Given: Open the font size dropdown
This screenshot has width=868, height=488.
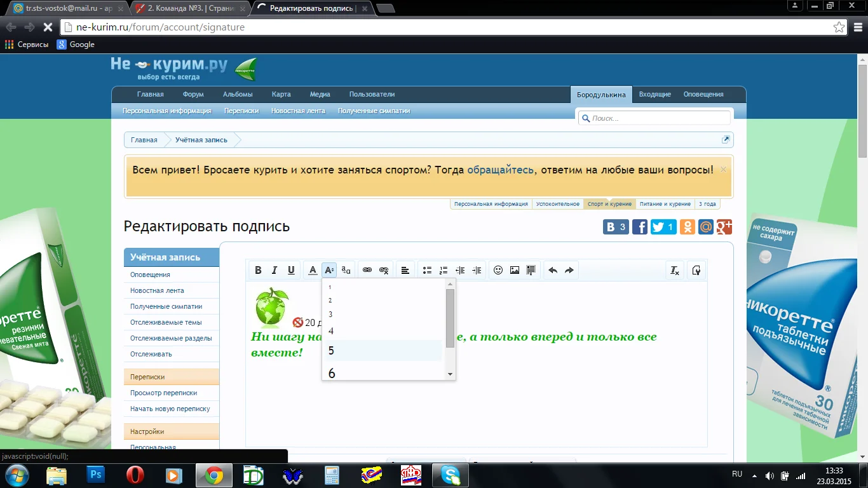Looking at the screenshot, I should point(329,270).
